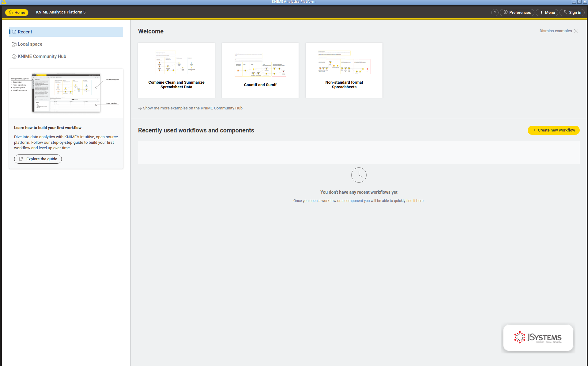This screenshot has width=588, height=366.
Task: Click the KNIME icon in the title bar
Action: [x=4, y=2]
